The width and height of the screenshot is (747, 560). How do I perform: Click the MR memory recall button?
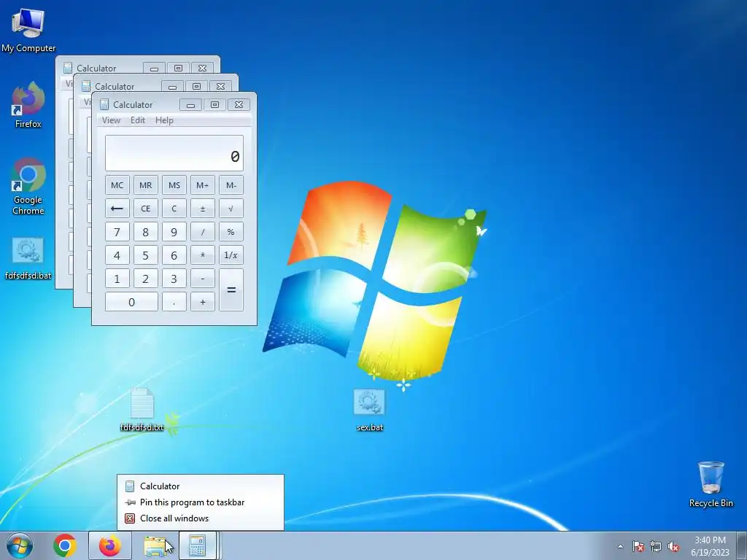(x=146, y=185)
